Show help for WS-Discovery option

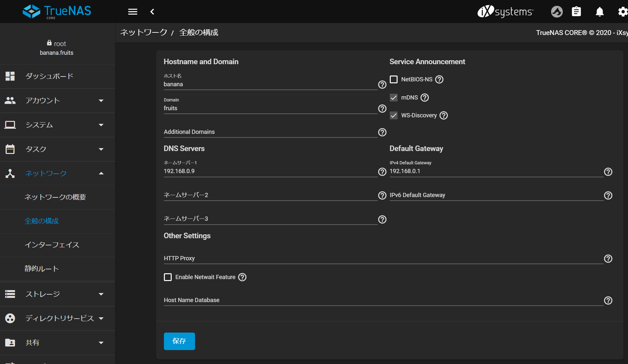click(444, 115)
